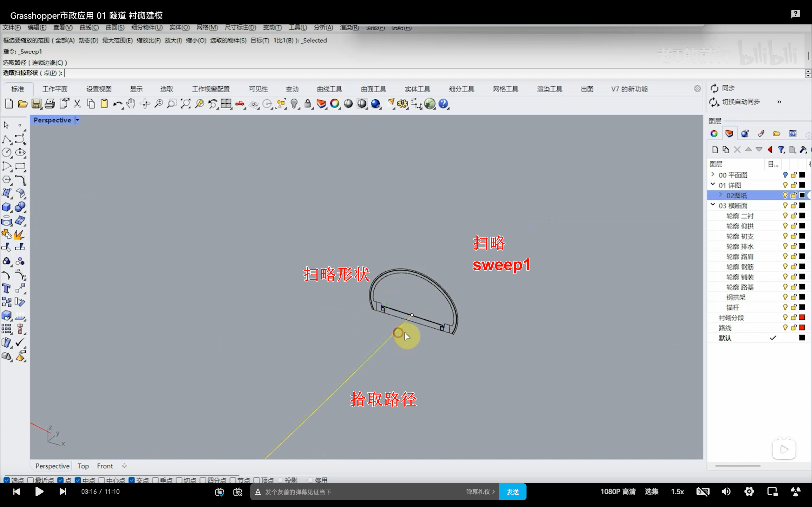812x507 pixels.
Task: Open the Rhino Help question-mark icon
Action: click(x=443, y=104)
